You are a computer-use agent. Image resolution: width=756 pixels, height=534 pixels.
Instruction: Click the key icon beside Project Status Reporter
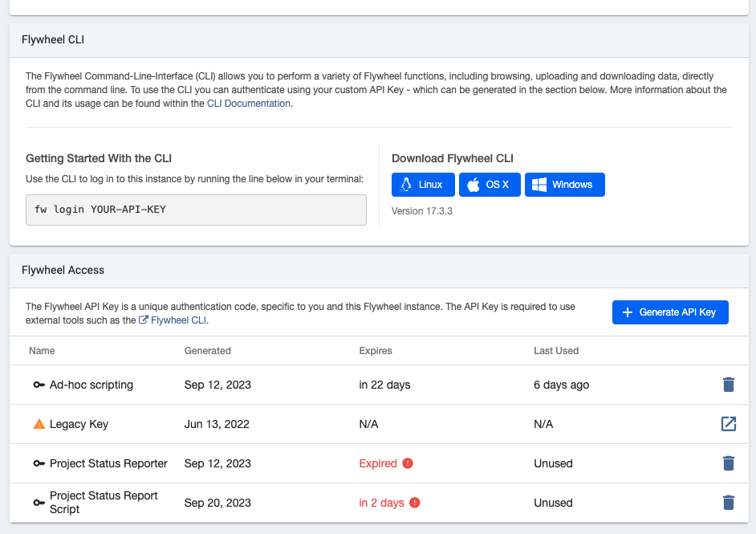pos(39,463)
